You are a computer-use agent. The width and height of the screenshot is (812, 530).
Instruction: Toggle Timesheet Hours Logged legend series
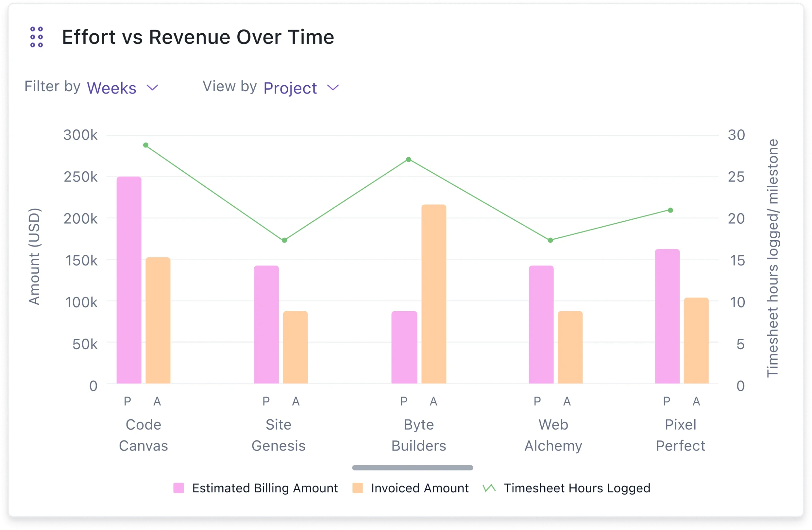tap(577, 488)
